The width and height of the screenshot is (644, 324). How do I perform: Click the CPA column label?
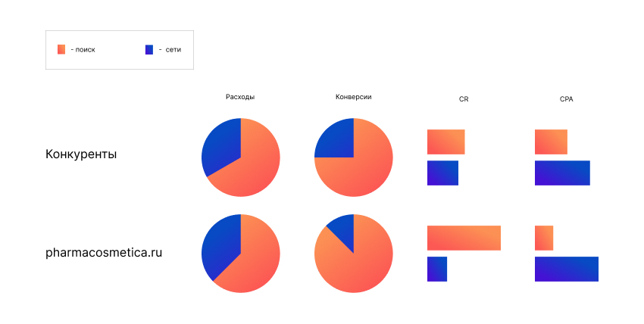coord(566,99)
